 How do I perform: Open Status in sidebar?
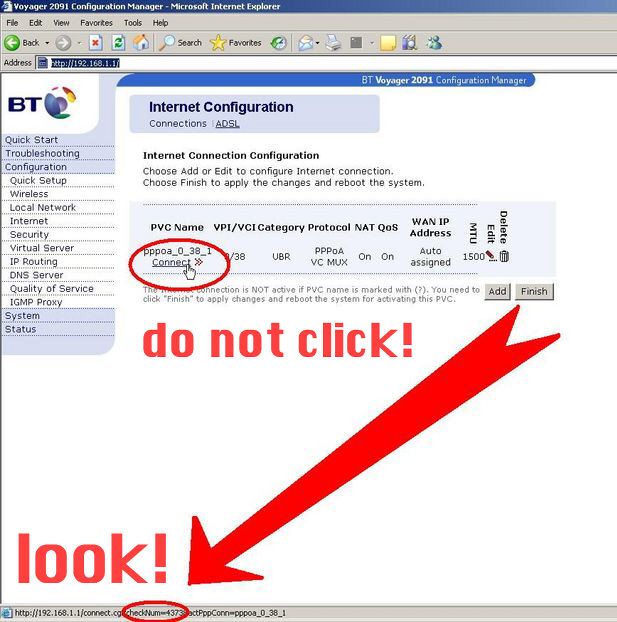tap(20, 329)
